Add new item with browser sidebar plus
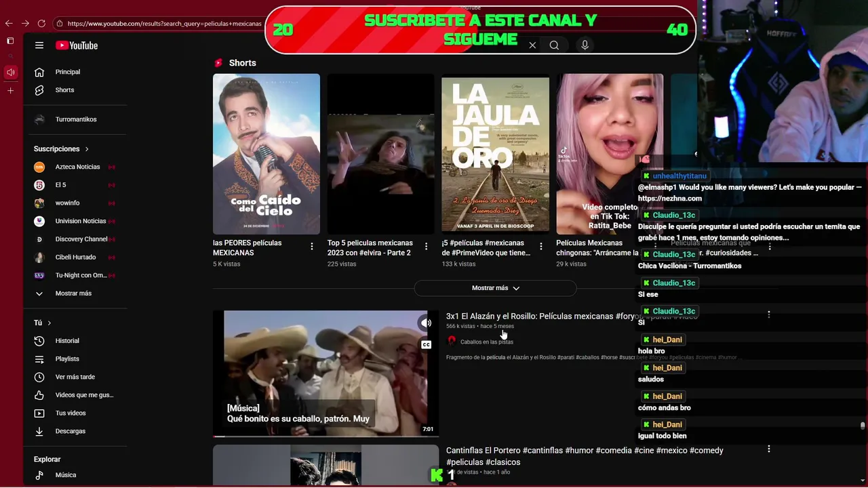The image size is (868, 488). [x=10, y=90]
